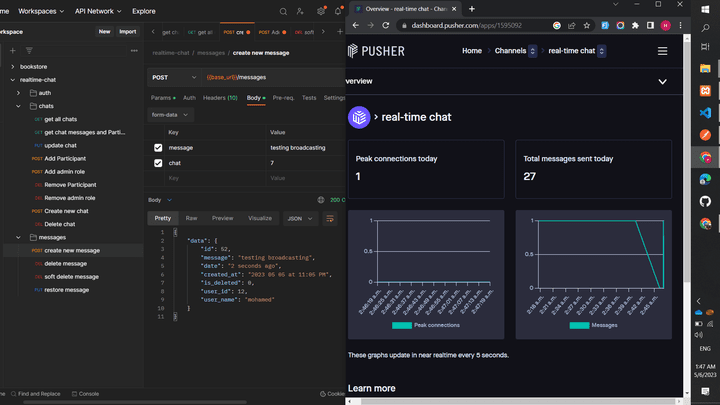Select 'soft delete message' request

point(72,277)
